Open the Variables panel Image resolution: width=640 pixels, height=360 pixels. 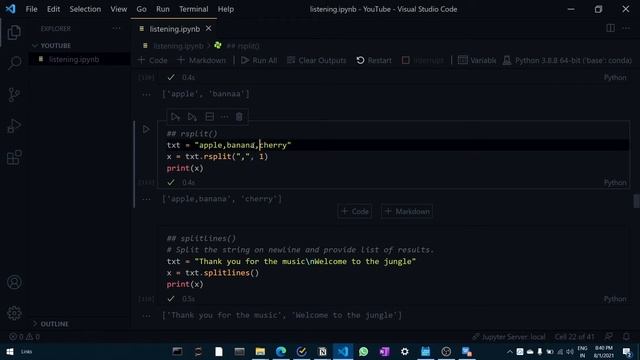(x=477, y=60)
